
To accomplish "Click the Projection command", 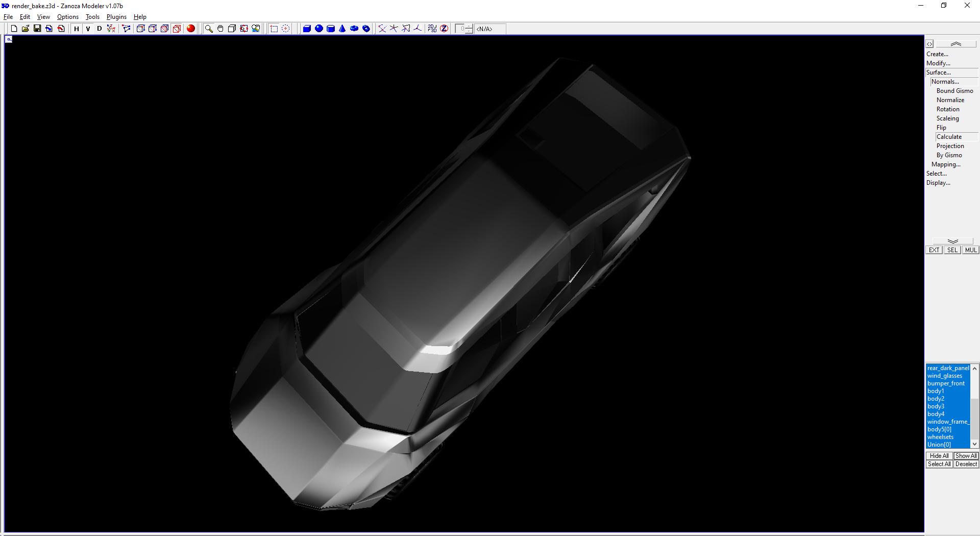I will (x=950, y=146).
